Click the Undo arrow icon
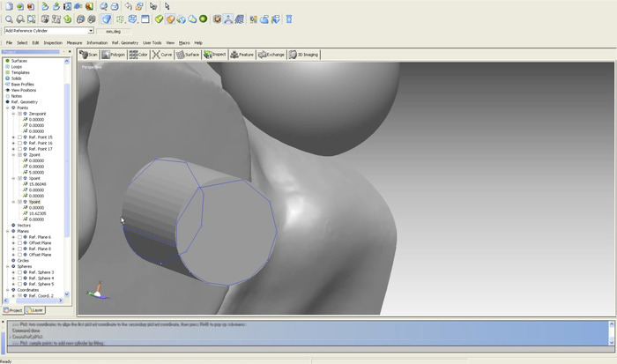This screenshot has width=617, height=364. 128,6
